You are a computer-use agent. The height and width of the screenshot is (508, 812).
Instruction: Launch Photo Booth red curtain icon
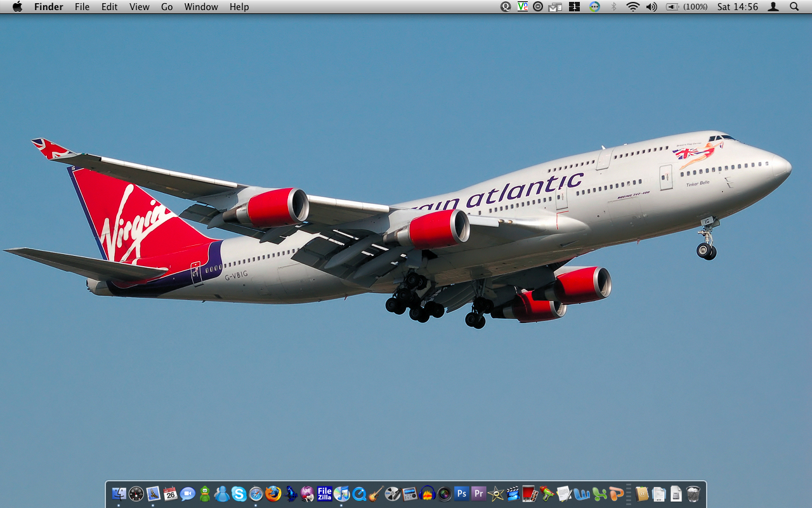pos(530,493)
